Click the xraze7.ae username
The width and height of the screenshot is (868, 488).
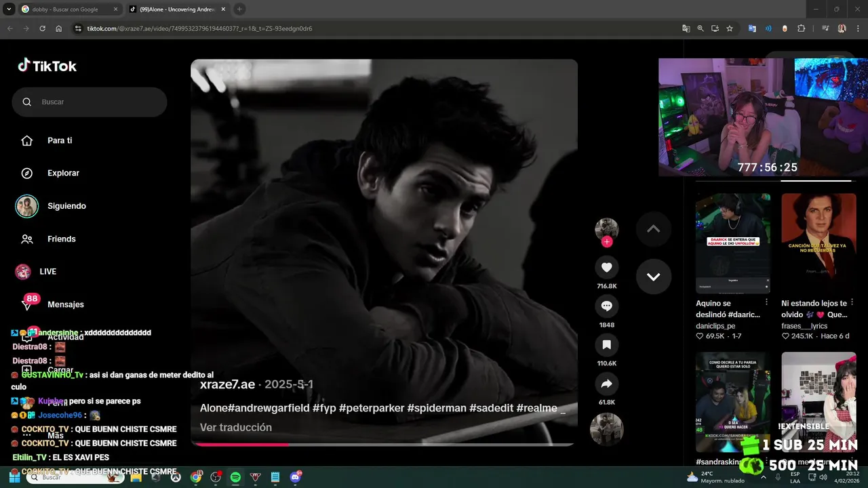[x=227, y=384]
